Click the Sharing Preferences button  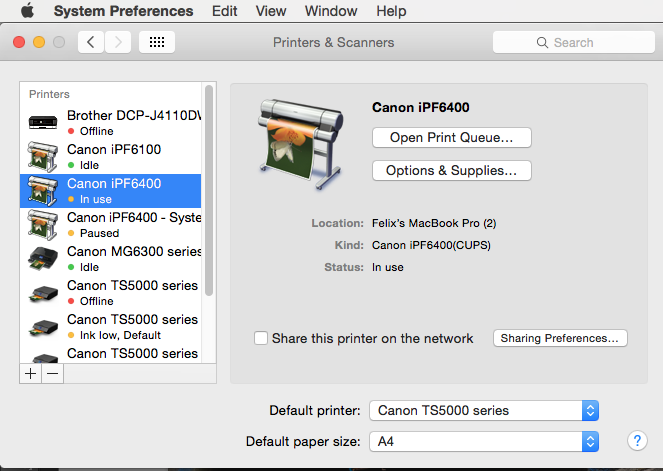(560, 339)
